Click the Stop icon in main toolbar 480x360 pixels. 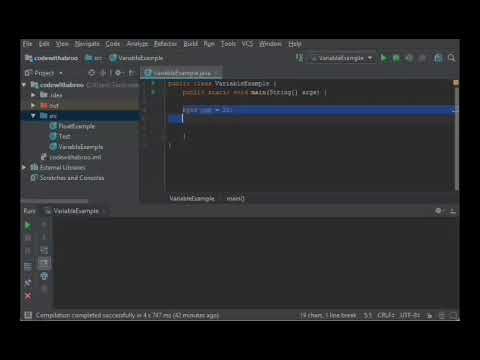click(x=422, y=58)
